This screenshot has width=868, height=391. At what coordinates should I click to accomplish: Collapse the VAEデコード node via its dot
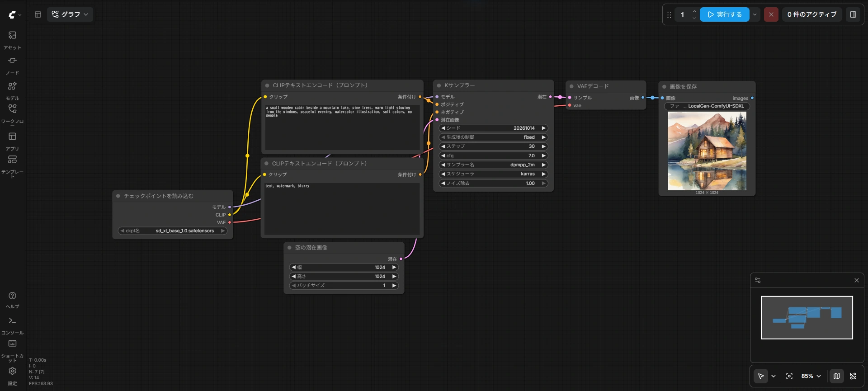click(571, 86)
